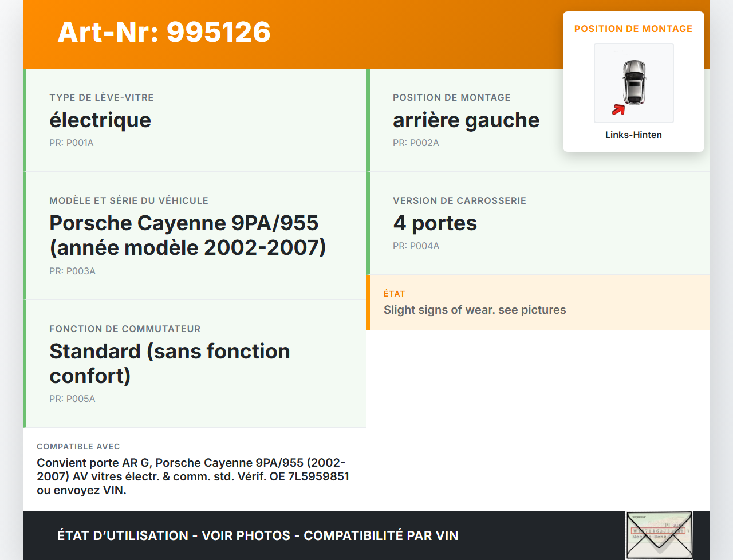Screen dimensions: 733x560
Task: Click the PR: P001A code
Action: pos(72,143)
